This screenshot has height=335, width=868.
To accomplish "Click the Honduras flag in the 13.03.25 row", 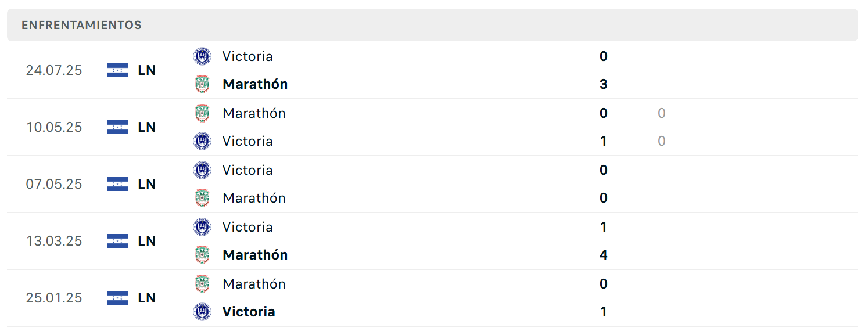I will [117, 241].
